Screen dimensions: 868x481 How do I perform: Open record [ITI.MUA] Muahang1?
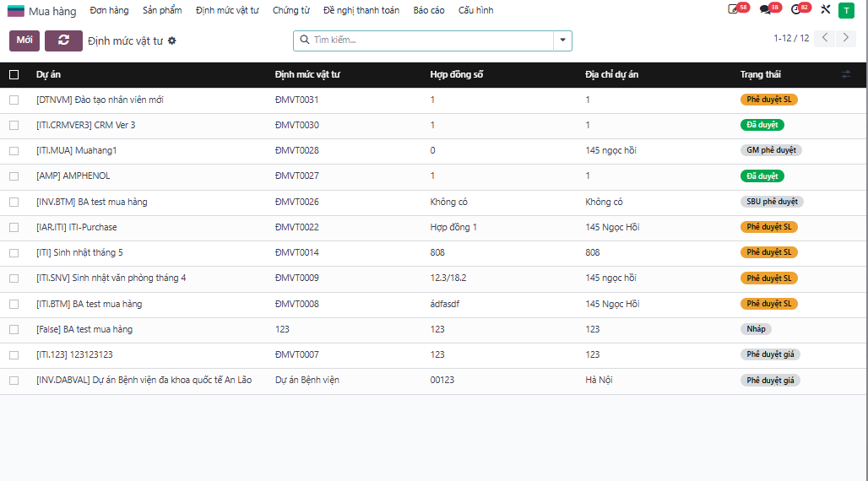76,150
